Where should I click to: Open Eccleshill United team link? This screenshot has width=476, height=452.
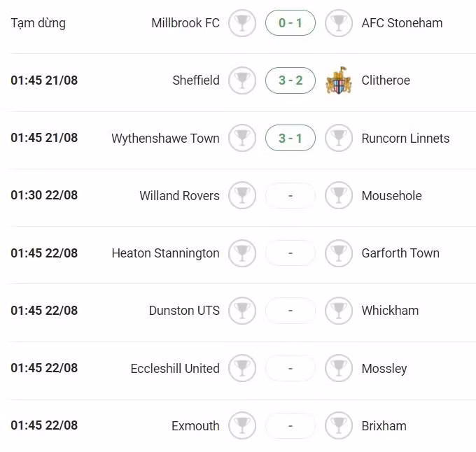point(175,369)
